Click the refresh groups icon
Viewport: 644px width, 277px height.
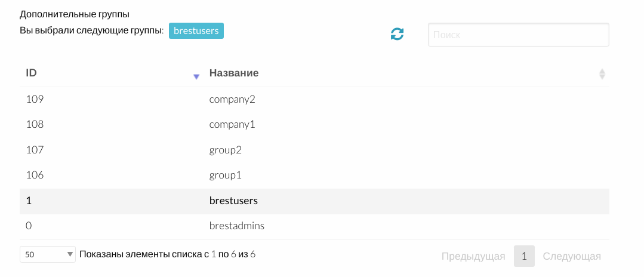(x=397, y=35)
